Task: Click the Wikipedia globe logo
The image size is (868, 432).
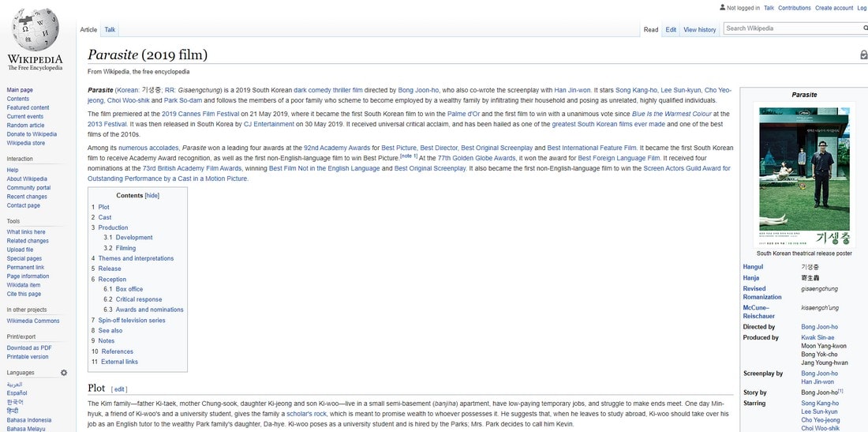Action: (35, 28)
